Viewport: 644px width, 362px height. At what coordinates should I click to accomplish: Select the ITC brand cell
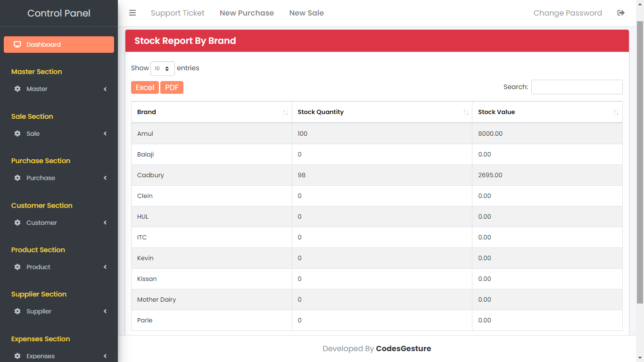pos(212,237)
